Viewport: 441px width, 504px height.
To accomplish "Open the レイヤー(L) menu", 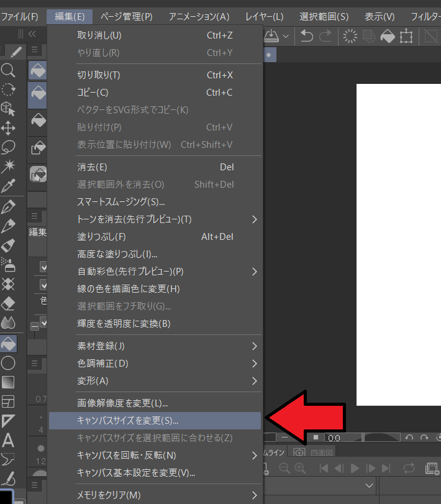I will point(264,16).
